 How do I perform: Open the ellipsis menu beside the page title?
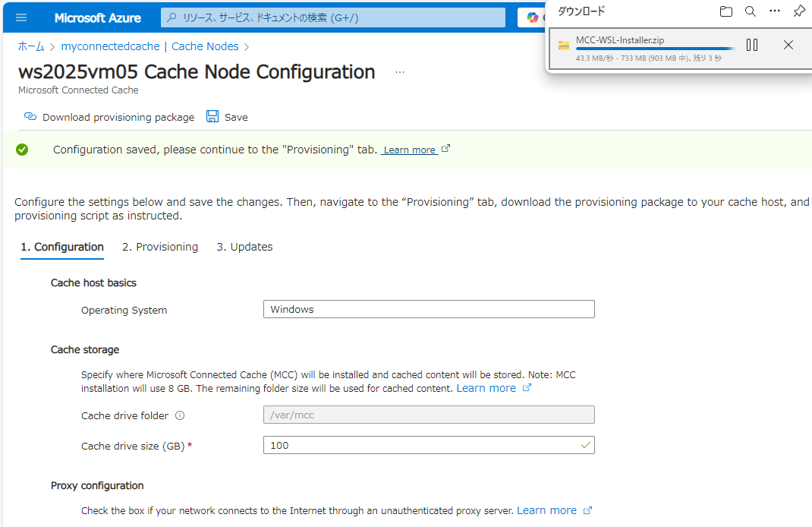tap(399, 71)
